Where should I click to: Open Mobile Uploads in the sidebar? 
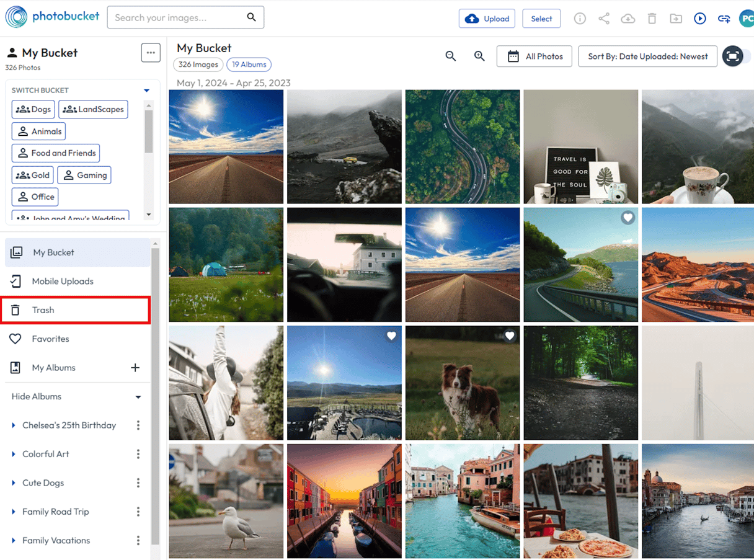[x=62, y=281]
